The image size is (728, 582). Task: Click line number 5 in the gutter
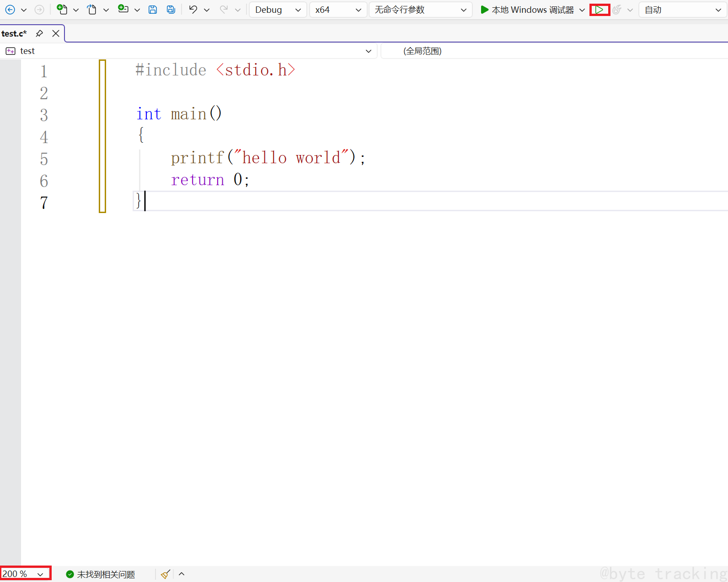(44, 159)
